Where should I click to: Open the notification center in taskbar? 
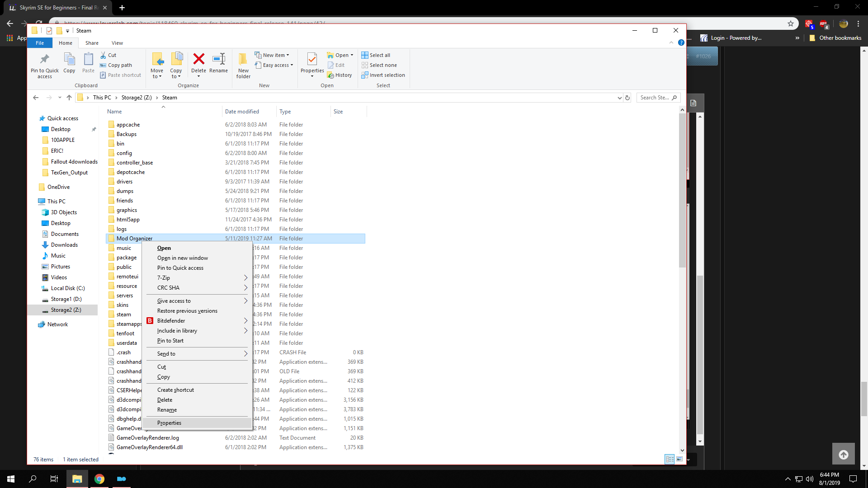(x=853, y=479)
